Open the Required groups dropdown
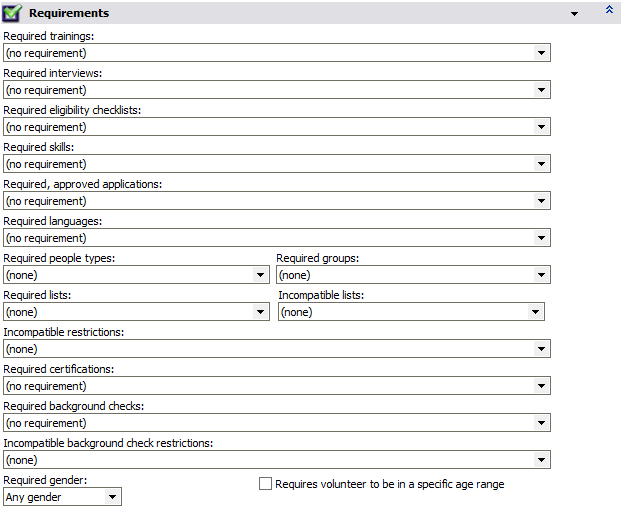The width and height of the screenshot is (623, 512). coord(541,275)
